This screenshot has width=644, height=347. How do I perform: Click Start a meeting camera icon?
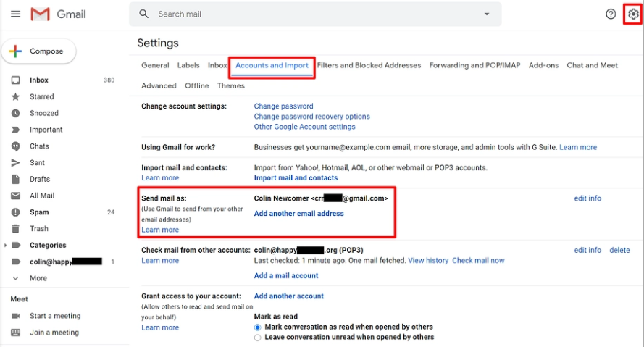[x=15, y=316]
